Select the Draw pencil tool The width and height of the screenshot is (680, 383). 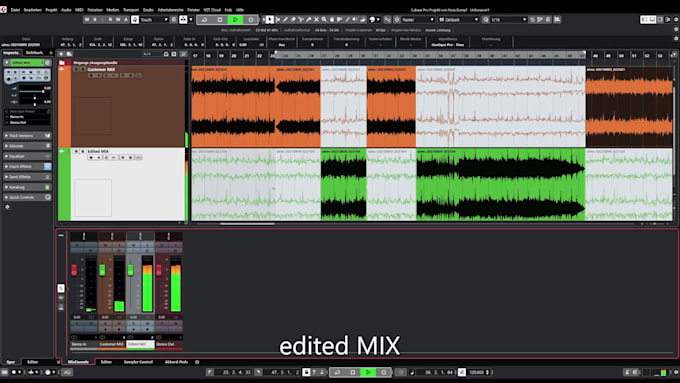(285, 20)
